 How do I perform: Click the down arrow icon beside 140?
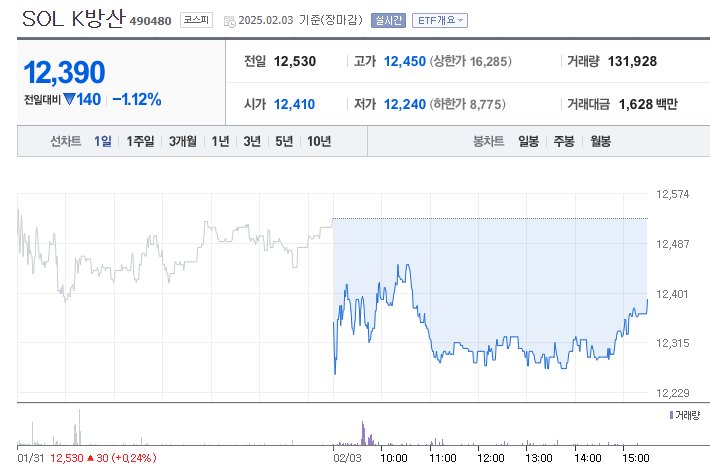(x=69, y=99)
